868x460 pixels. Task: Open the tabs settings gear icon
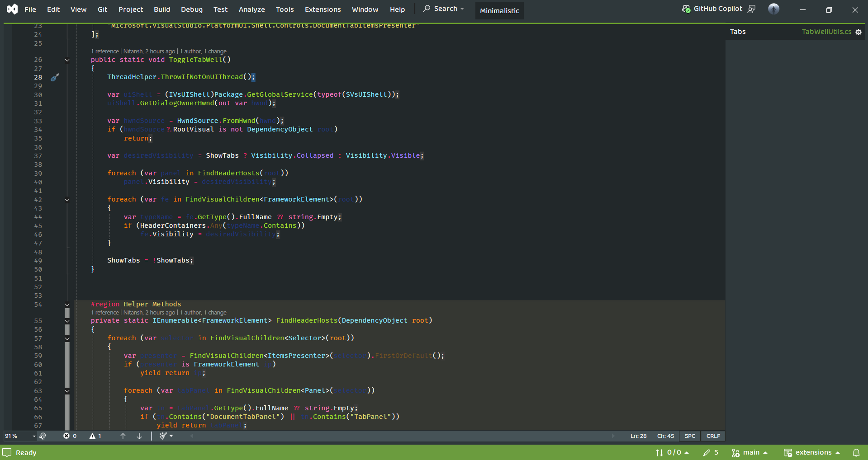pyautogui.click(x=859, y=32)
